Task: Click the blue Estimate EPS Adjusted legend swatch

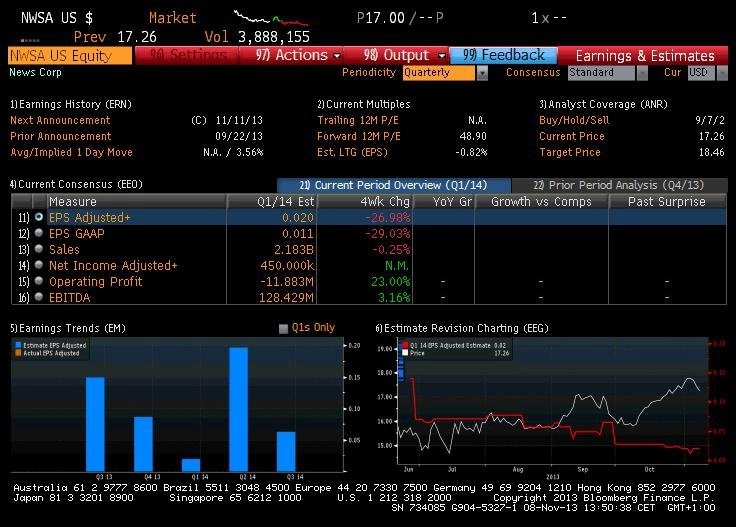Action: tap(18, 345)
